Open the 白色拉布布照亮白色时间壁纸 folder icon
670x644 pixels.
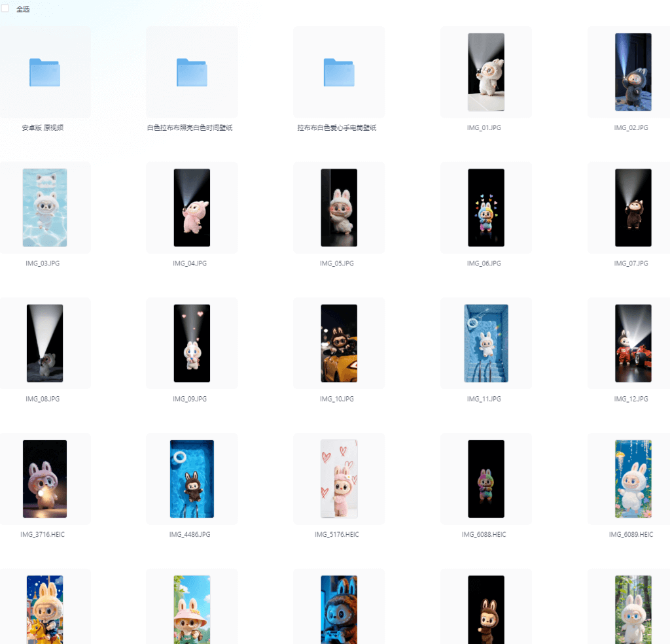click(192, 73)
